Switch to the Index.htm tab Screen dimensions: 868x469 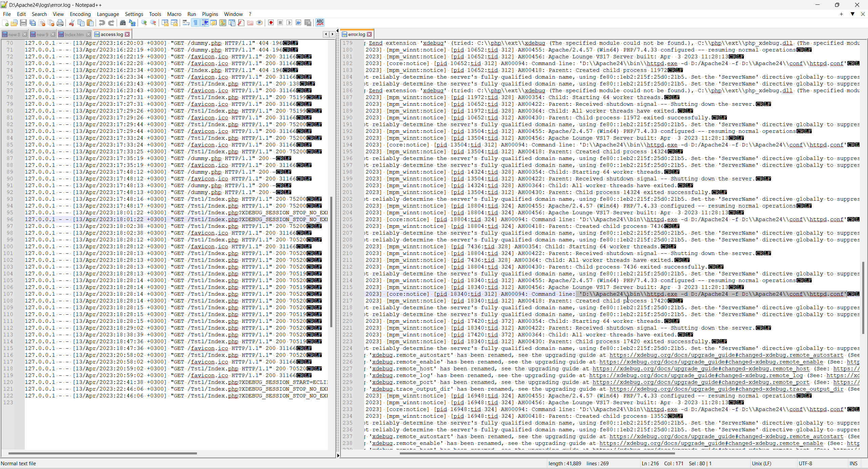pos(74,34)
